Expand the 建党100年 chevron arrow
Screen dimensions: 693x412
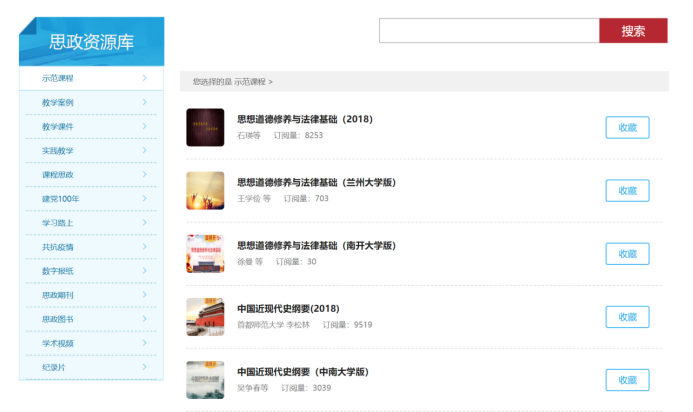(145, 198)
